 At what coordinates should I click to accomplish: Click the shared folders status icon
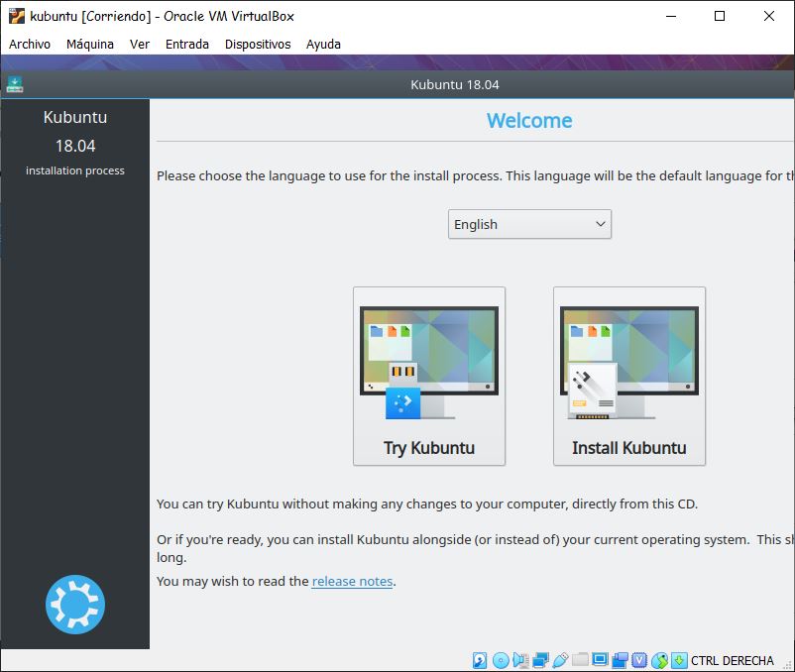pyautogui.click(x=580, y=659)
